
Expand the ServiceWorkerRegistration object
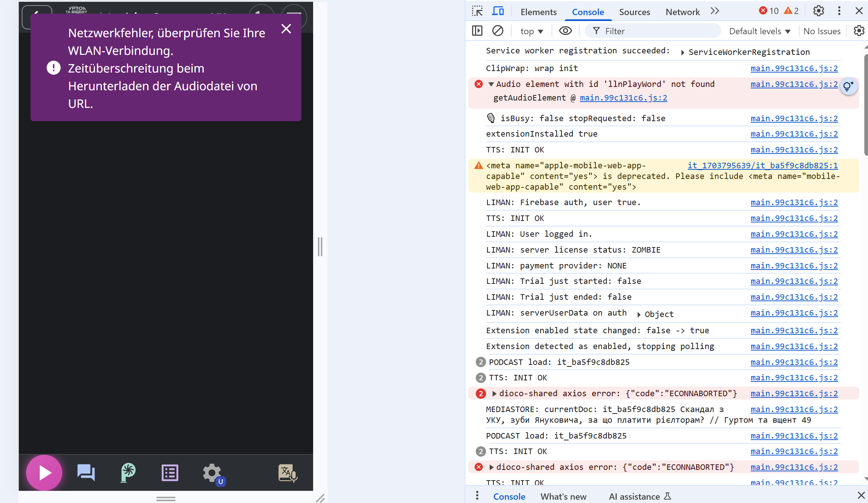pyautogui.click(x=683, y=53)
